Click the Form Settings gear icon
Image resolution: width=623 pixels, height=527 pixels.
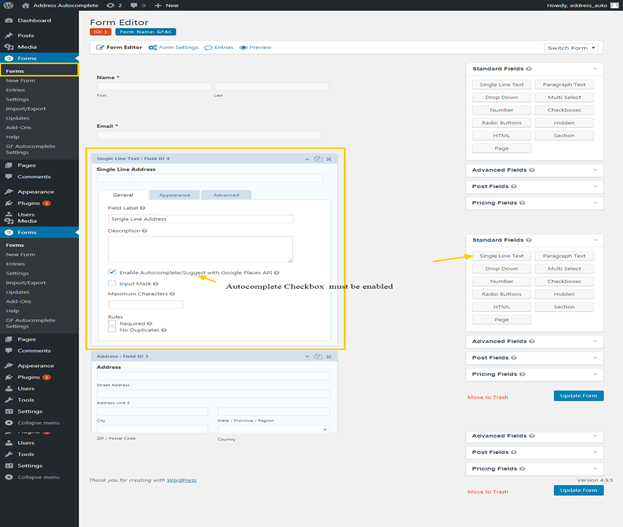click(153, 47)
